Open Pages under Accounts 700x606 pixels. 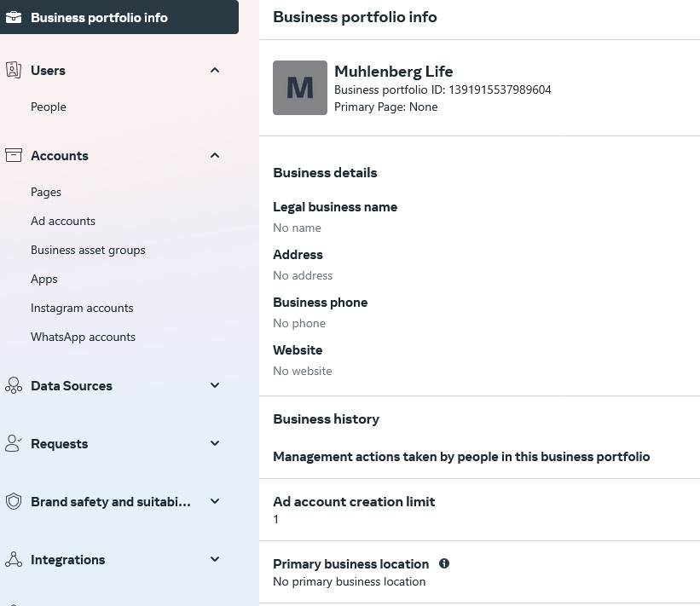tap(46, 192)
